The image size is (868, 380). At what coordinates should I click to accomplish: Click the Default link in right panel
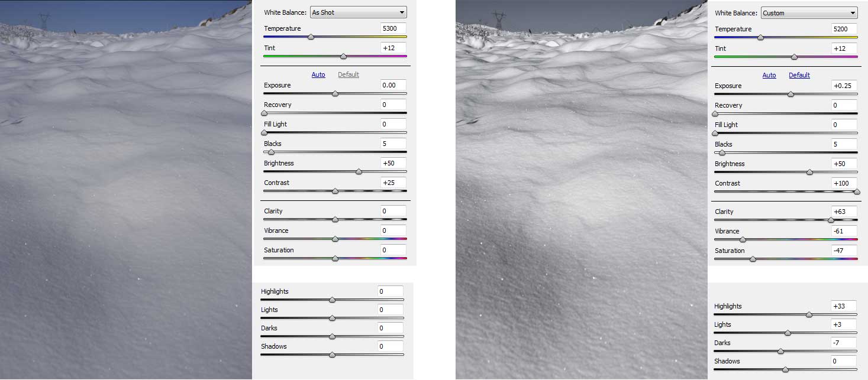pos(799,75)
